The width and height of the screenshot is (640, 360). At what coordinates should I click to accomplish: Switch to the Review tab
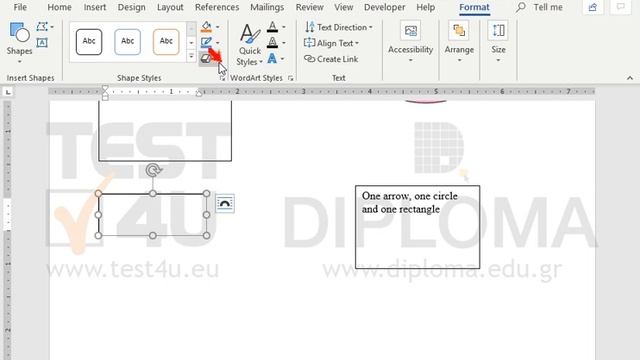(x=309, y=7)
